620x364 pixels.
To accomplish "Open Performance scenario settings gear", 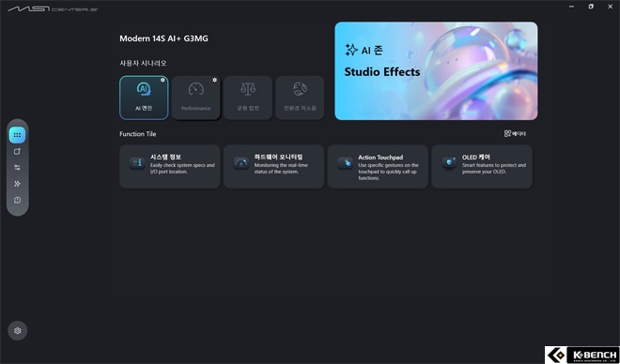I will point(215,80).
